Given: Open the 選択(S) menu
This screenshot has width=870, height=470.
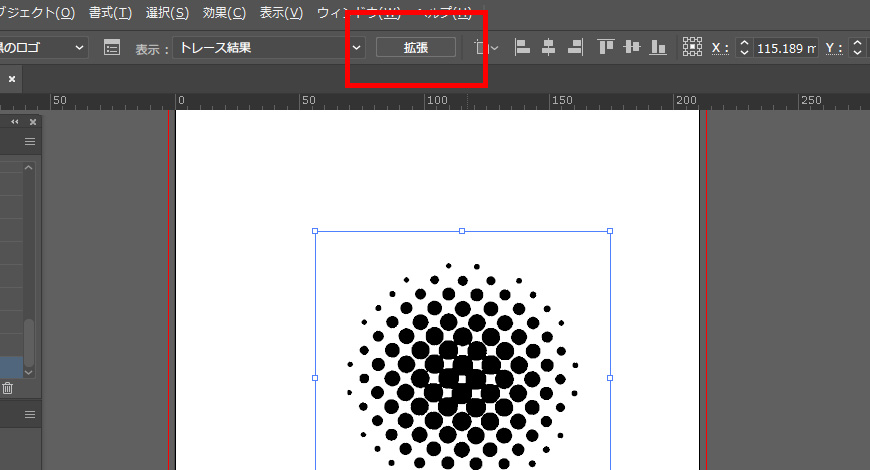Looking at the screenshot, I should [x=167, y=12].
